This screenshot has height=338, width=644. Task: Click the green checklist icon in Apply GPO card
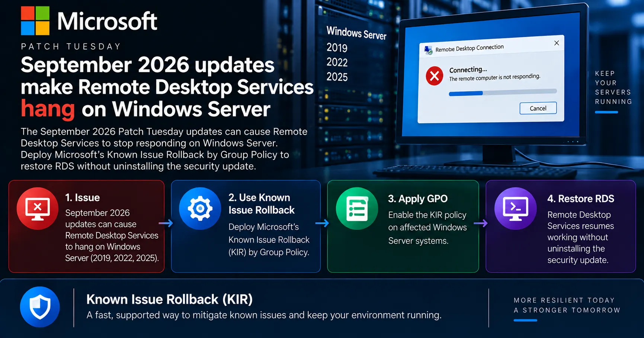coord(357,209)
